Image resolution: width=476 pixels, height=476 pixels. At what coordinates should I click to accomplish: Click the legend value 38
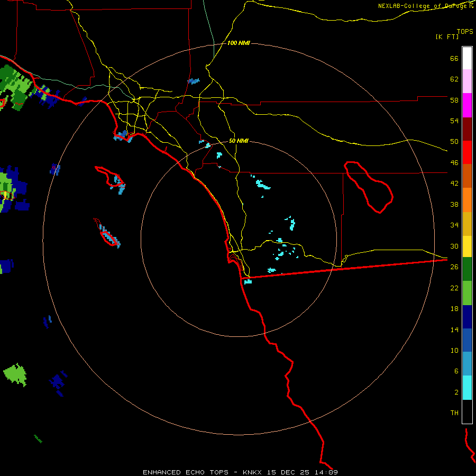[x=454, y=204]
